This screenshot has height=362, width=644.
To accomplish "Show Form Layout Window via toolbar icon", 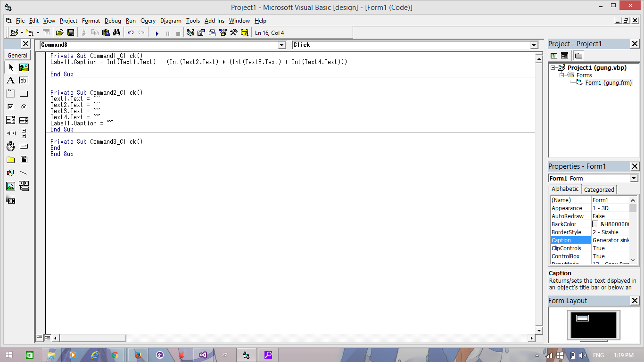I will coord(212,33).
